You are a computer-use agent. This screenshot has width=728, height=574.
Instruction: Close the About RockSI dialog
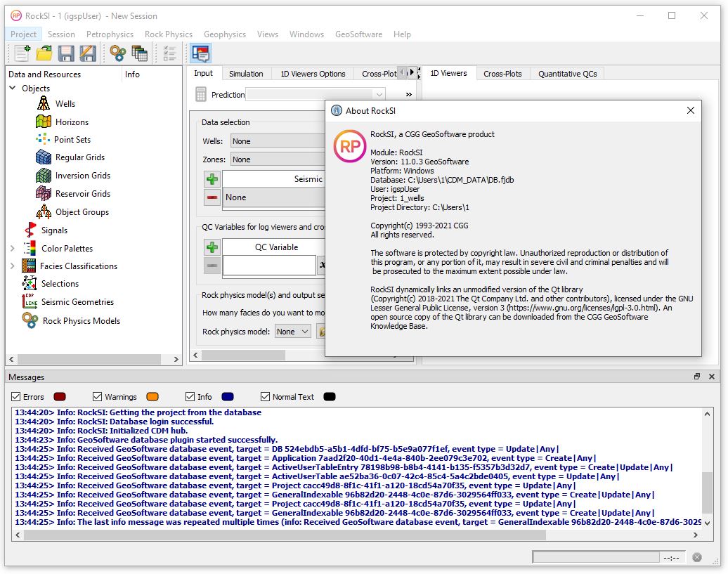click(x=690, y=110)
